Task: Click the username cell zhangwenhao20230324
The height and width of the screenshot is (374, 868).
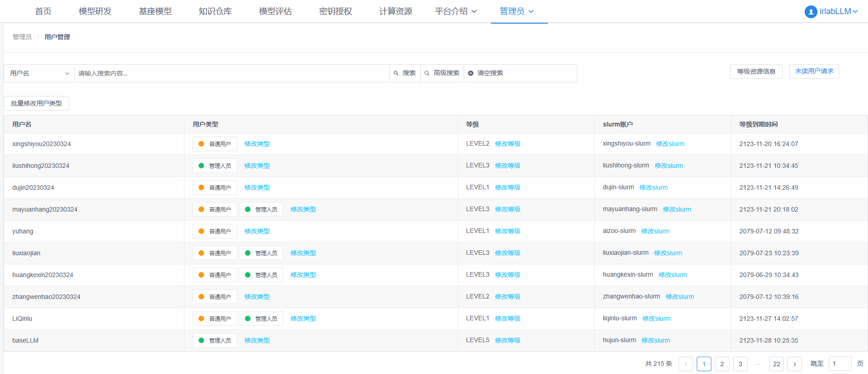Action: 46,297
